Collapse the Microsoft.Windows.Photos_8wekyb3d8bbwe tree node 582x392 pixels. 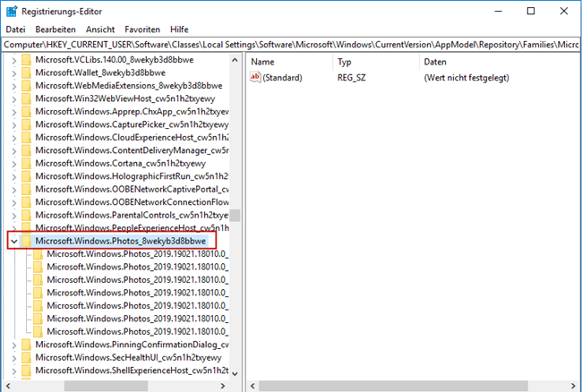[12, 241]
